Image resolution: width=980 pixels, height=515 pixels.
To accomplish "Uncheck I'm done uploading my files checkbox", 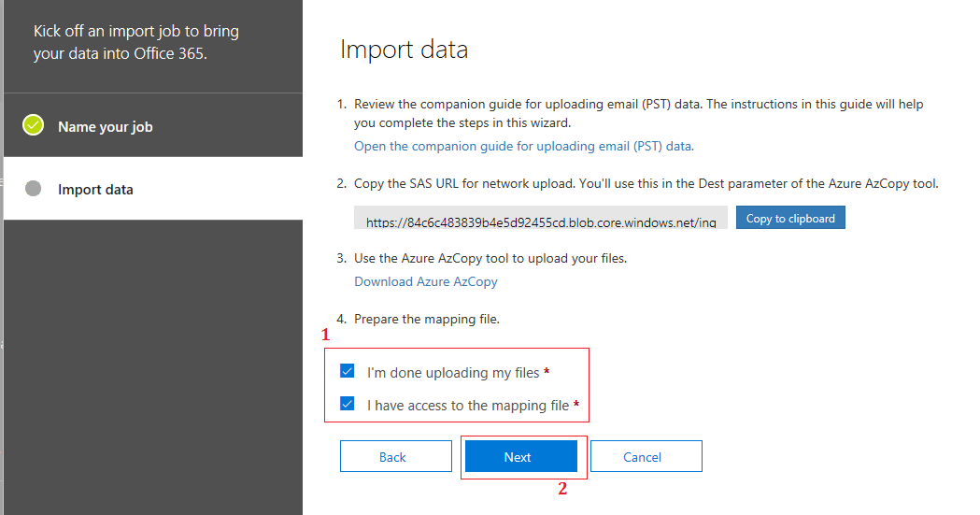I will coord(348,371).
